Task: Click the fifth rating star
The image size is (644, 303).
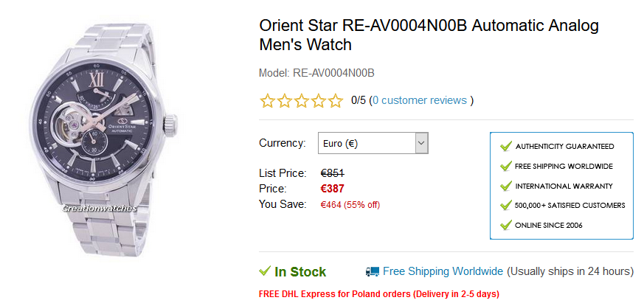Action: pos(336,101)
